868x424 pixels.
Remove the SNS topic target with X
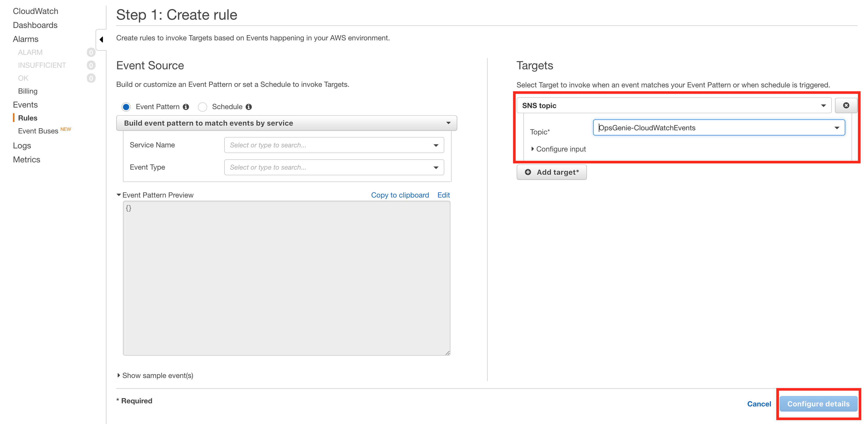(x=846, y=105)
